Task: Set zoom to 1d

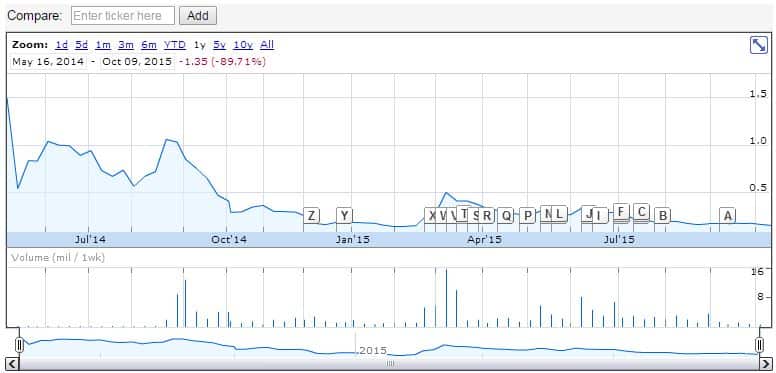Action: [x=62, y=45]
